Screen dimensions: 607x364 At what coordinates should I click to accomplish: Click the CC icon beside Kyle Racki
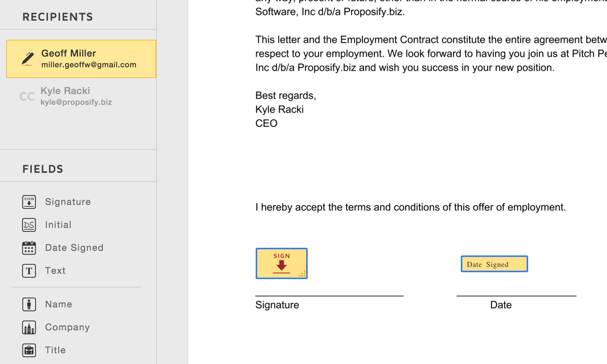coord(27,96)
